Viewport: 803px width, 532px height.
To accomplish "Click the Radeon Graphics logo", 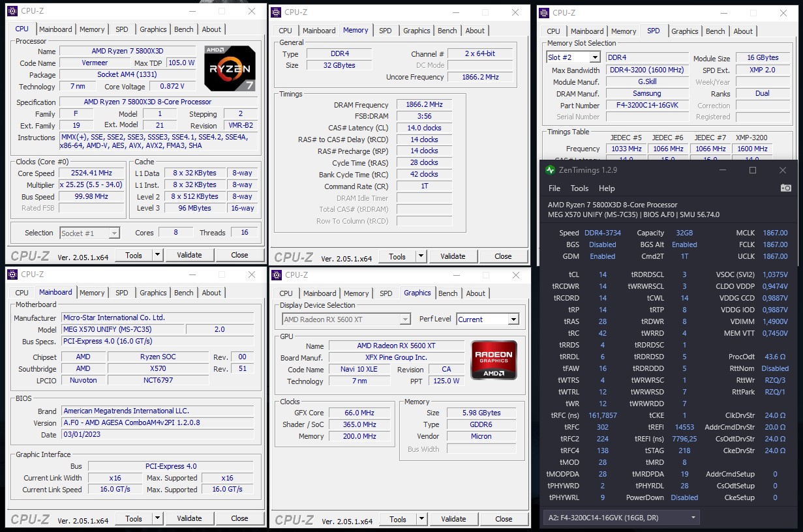I will click(x=493, y=361).
